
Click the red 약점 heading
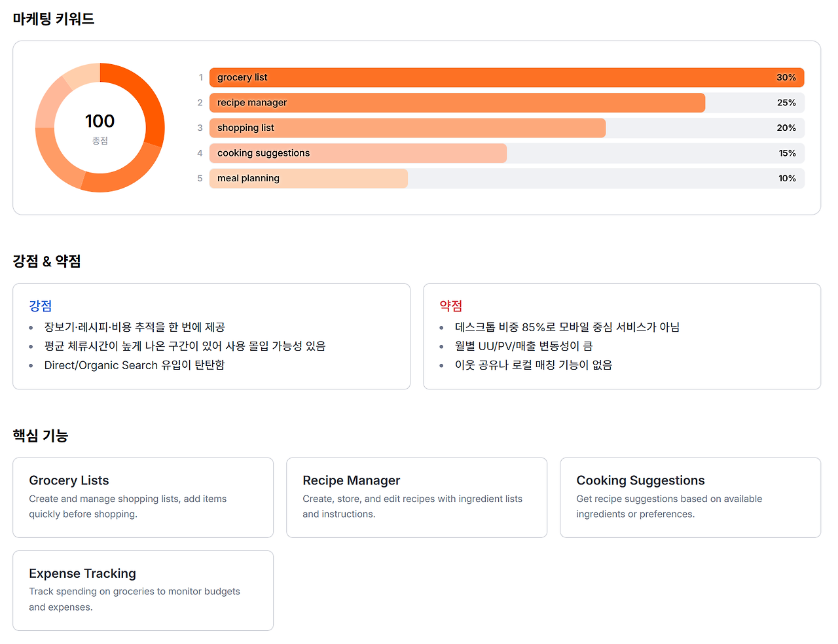point(451,306)
